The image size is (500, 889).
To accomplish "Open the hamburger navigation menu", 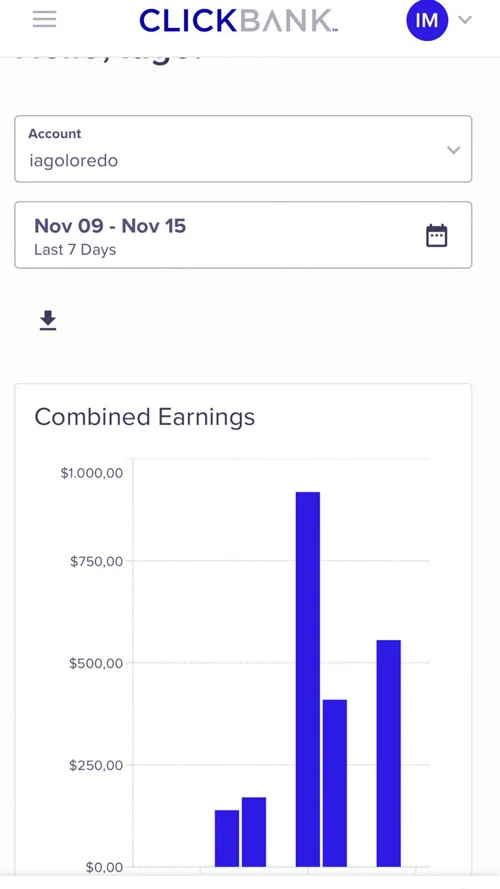I will pos(44,20).
